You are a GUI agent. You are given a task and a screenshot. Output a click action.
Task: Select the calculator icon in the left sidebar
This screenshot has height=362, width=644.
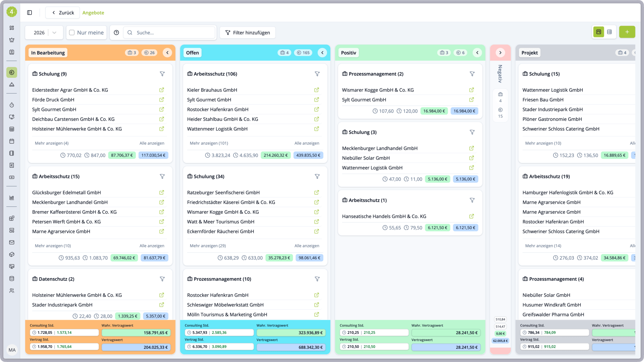[12, 129]
